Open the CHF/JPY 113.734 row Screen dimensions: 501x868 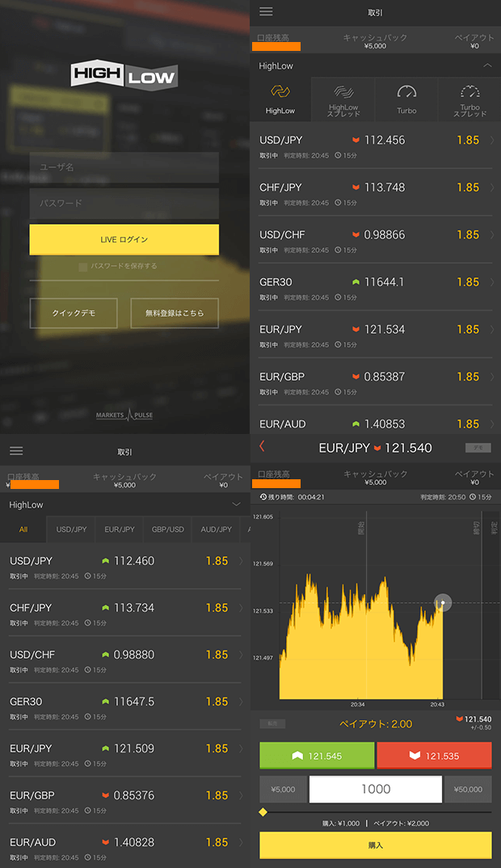pyautogui.click(x=125, y=613)
